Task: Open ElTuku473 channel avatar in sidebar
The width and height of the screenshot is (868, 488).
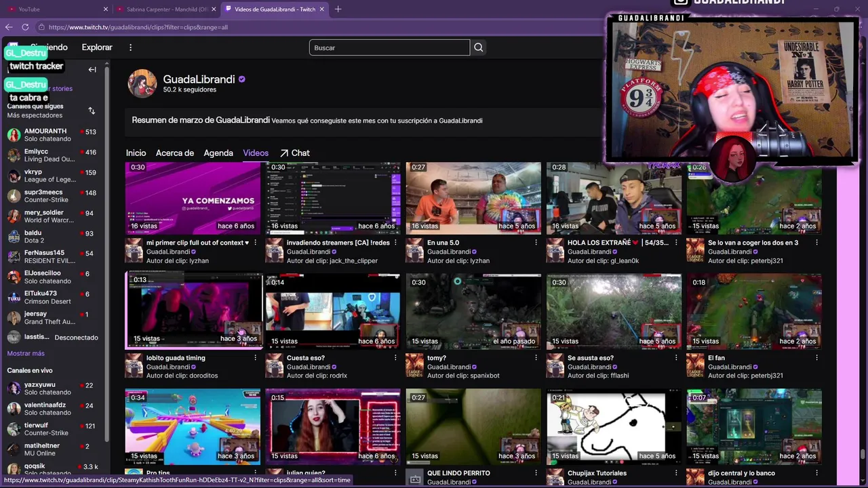Action: click(x=14, y=298)
